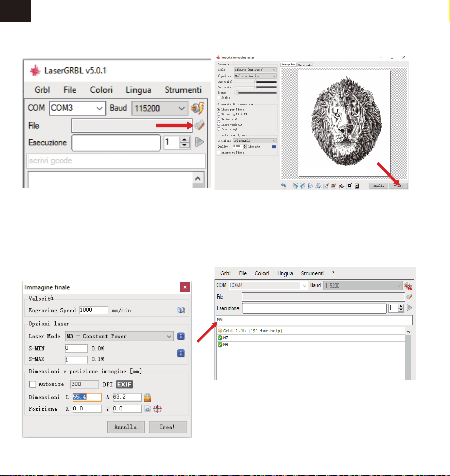450x476 pixels.
Task: Expand the Scala dropdown
Action: pos(255,70)
